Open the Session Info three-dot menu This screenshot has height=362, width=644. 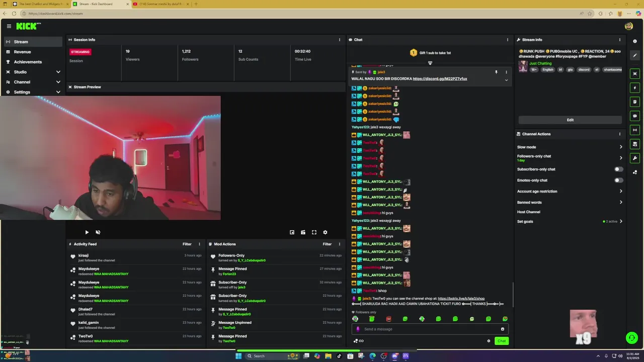[x=339, y=40]
